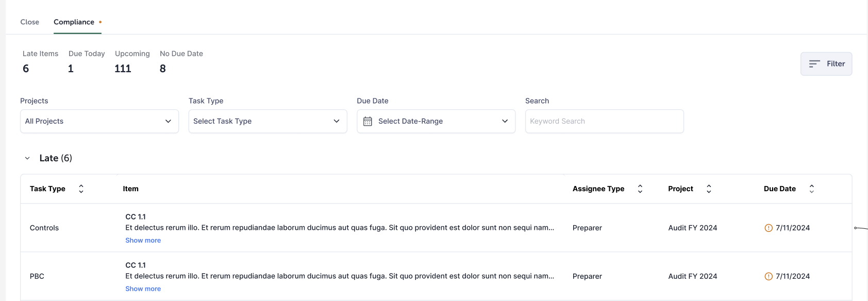Select the Late Items count
868x301 pixels.
(x=26, y=69)
